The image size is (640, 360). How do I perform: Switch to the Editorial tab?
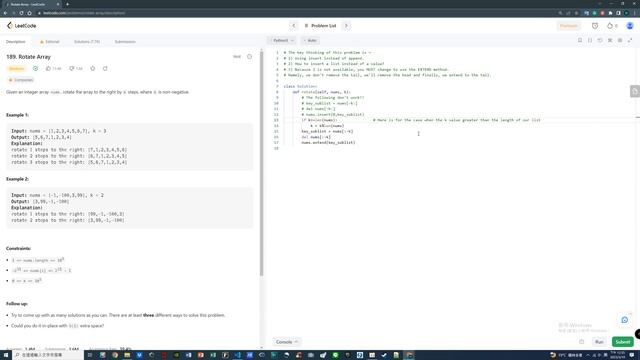[x=50, y=42]
